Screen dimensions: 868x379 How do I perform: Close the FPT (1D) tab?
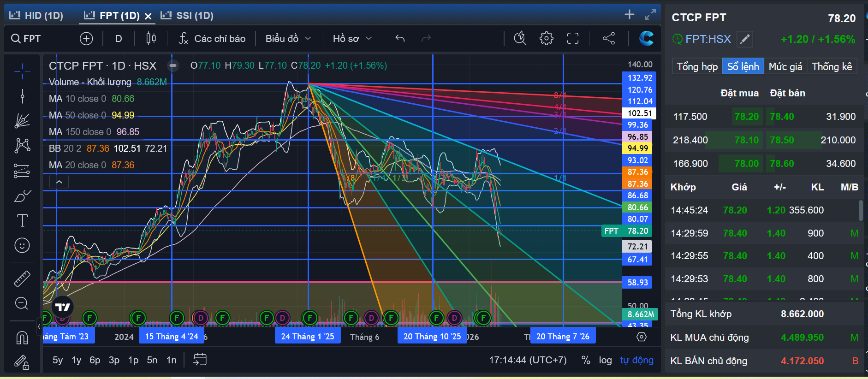tap(148, 16)
